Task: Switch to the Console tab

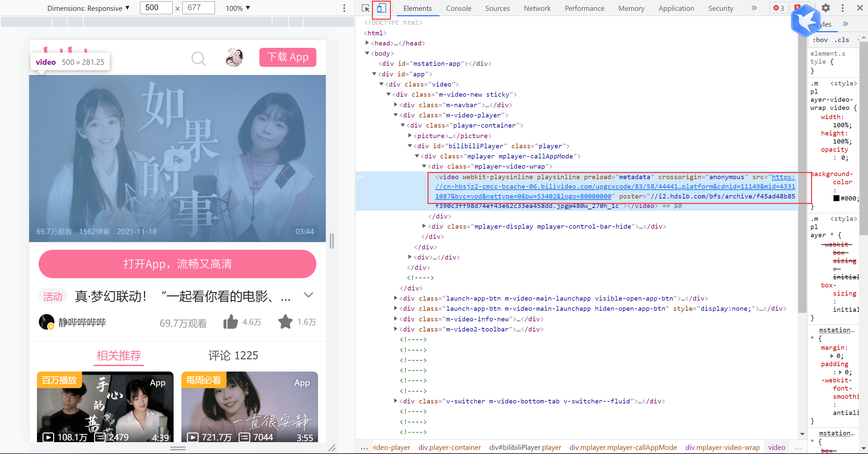Action: point(458,8)
